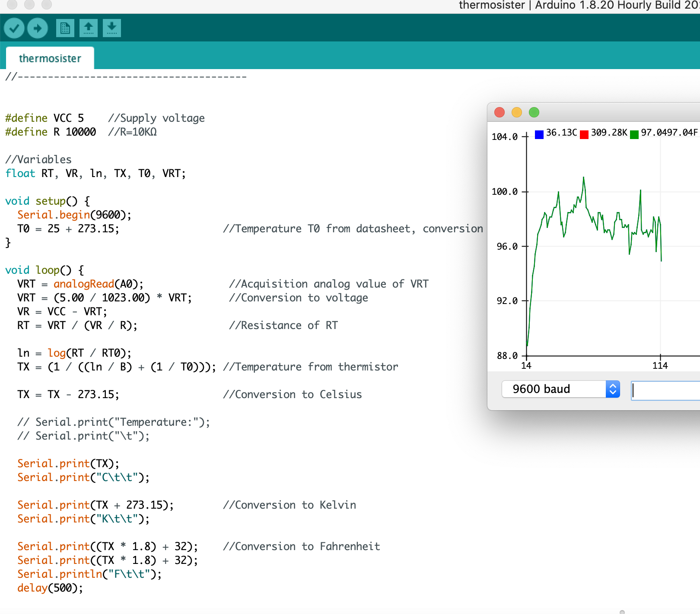Click the 'VR = VCC - VRT;' line
Image resolution: width=700 pixels, height=614 pixels.
point(62,312)
